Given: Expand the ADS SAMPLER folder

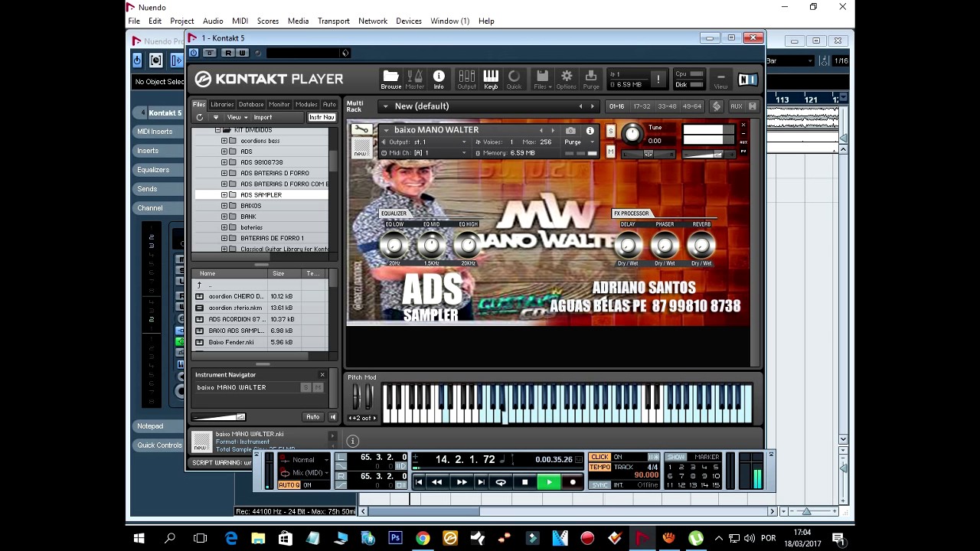Looking at the screenshot, I should click(224, 194).
